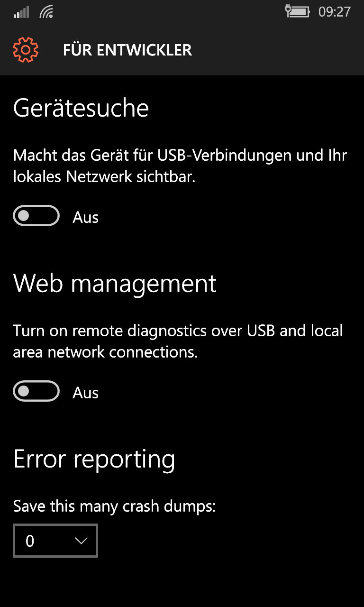Tap the Wi-Fi status icon
Image resolution: width=364 pixels, height=607 pixels.
46,12
